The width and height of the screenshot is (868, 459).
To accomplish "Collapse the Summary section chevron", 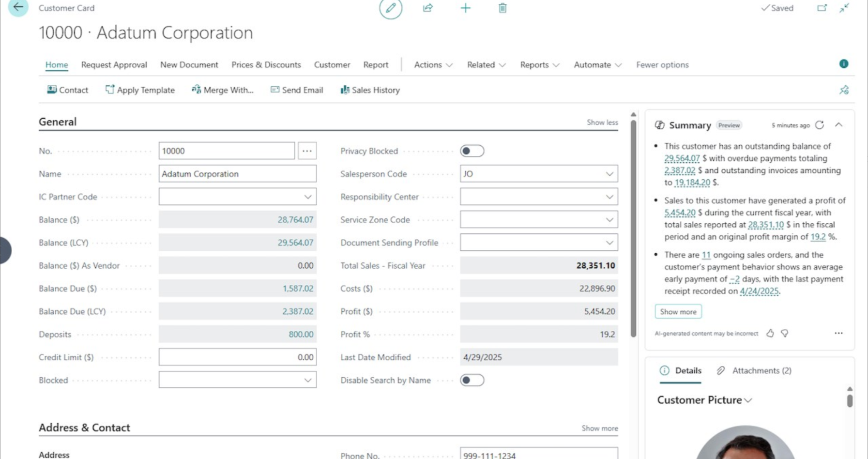I will click(838, 125).
